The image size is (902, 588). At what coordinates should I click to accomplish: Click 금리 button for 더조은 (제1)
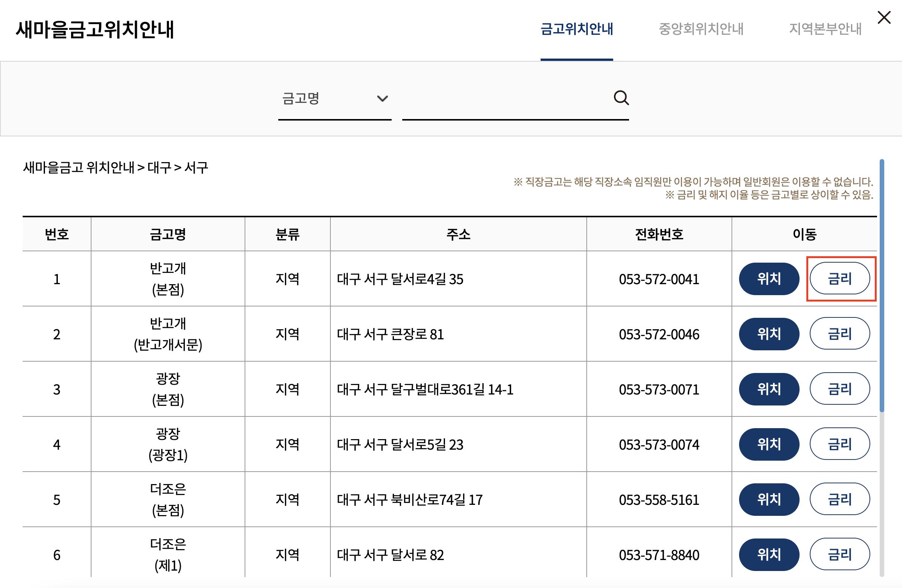tap(840, 555)
